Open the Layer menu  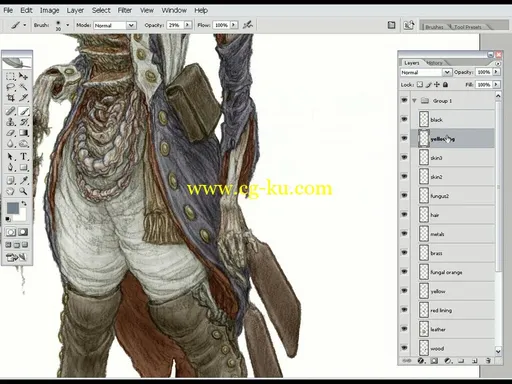(75, 10)
